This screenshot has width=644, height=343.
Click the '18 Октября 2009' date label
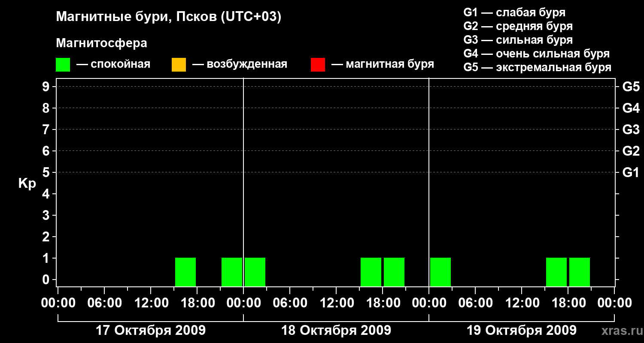[336, 331]
